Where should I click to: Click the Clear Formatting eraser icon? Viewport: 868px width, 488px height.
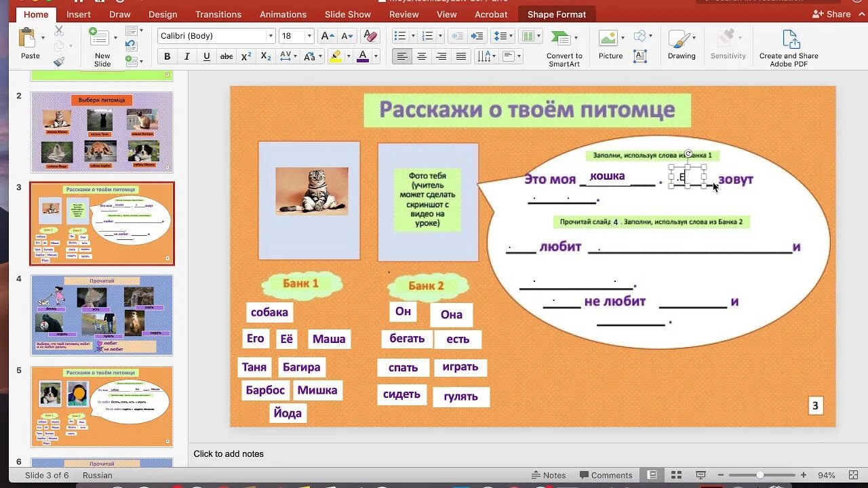tap(370, 36)
